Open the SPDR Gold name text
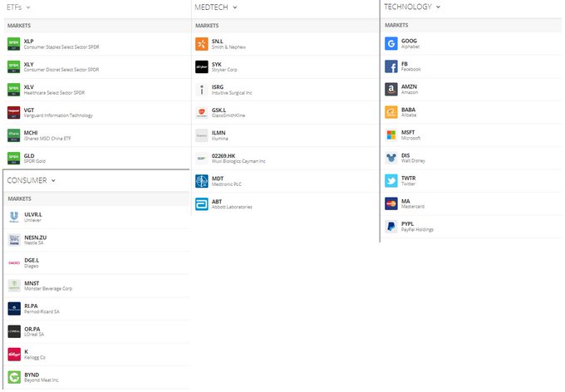Viewport: 565px width, 392px height. [35, 161]
